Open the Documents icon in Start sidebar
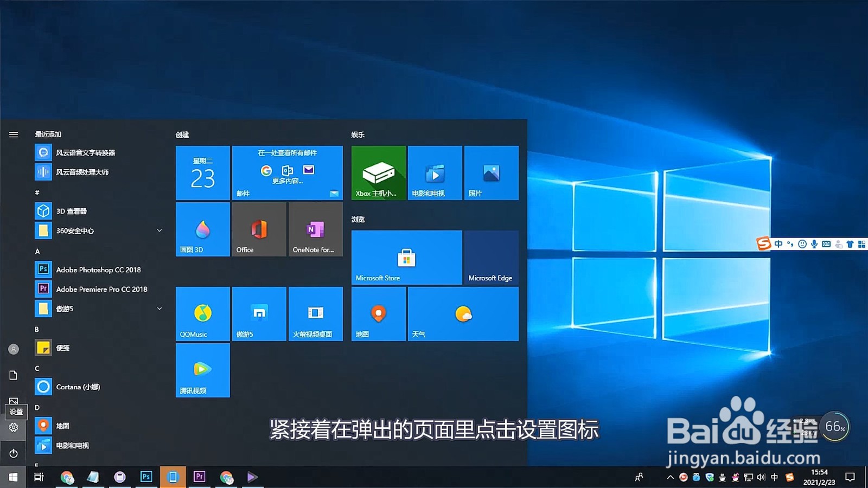Image resolution: width=868 pixels, height=488 pixels. [14, 375]
